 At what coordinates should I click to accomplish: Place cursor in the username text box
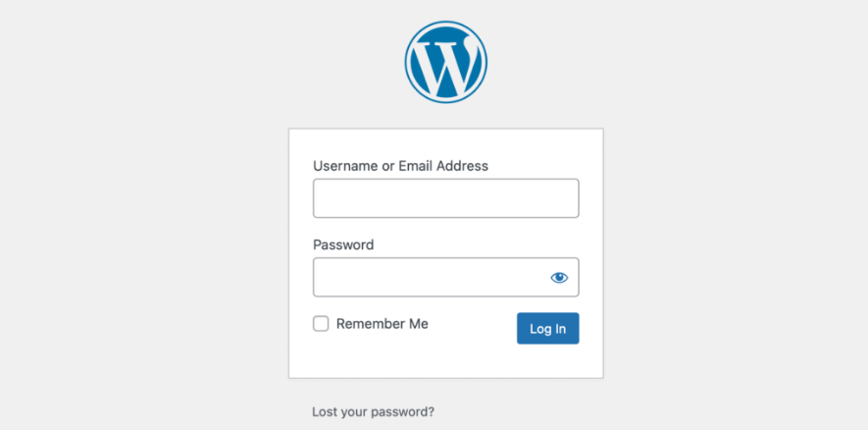(445, 198)
